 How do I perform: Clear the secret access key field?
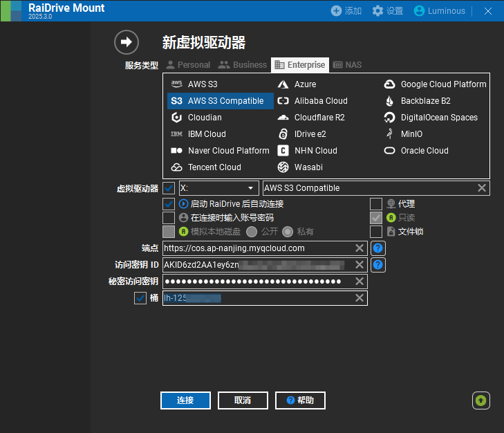tap(360, 281)
